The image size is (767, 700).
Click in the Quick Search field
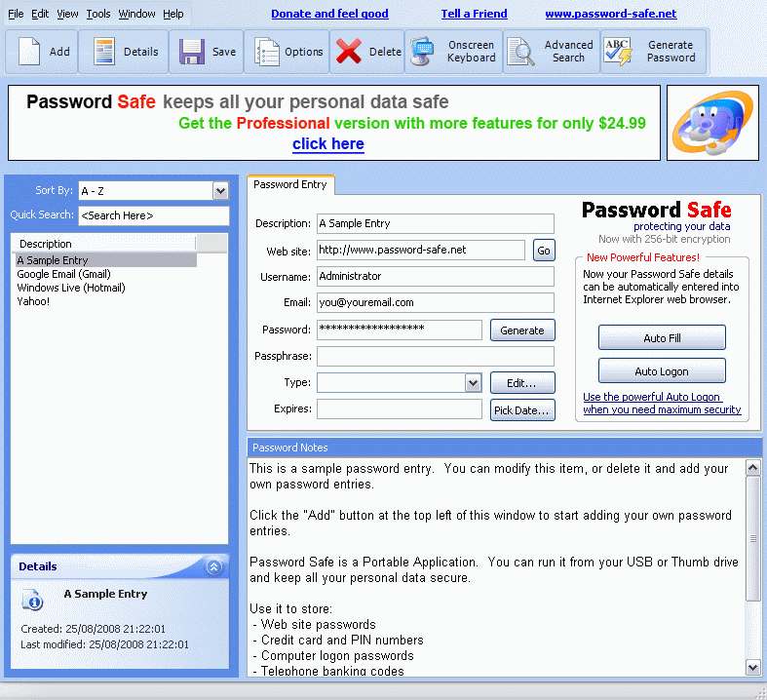(x=154, y=215)
